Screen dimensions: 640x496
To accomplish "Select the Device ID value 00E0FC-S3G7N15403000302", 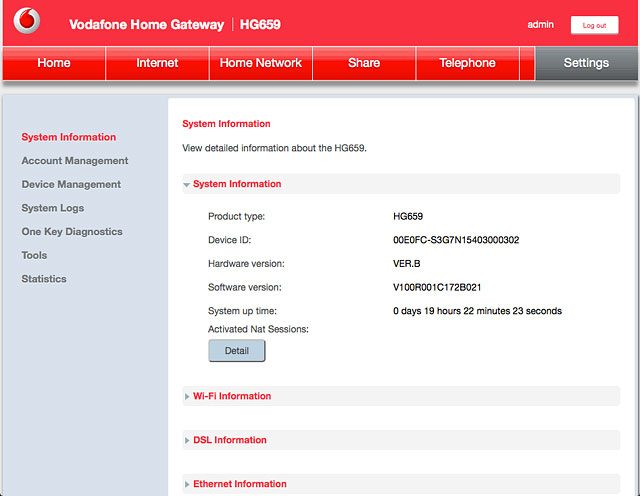I will (x=456, y=240).
